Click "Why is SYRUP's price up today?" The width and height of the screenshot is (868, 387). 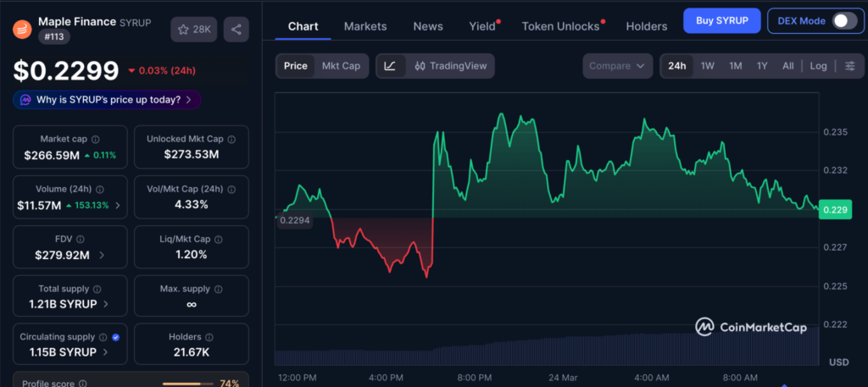[107, 100]
